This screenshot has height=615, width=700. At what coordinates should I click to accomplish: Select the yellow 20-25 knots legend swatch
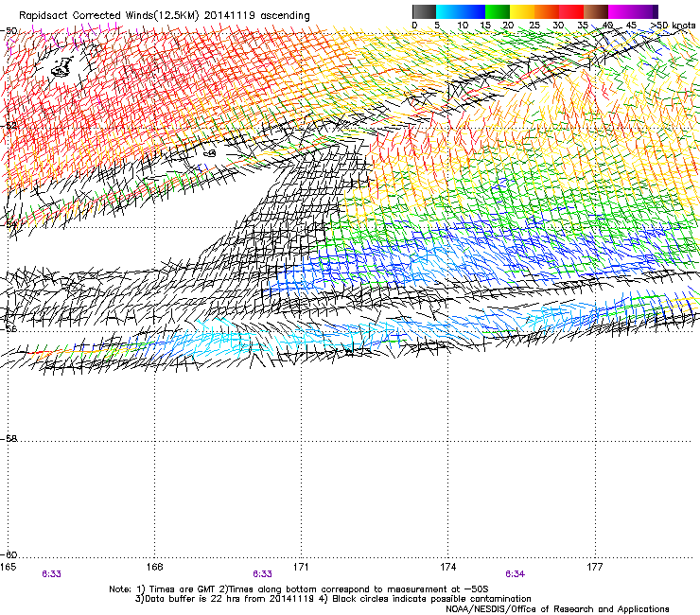[x=522, y=11]
